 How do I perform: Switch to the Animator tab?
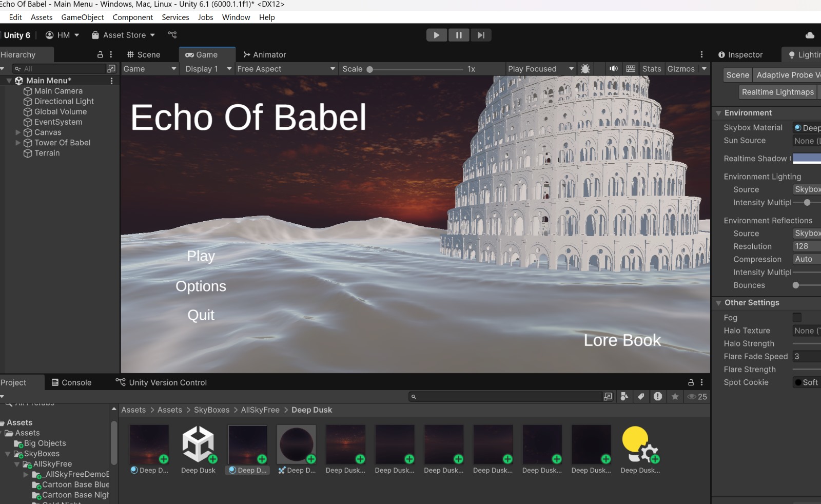pos(265,54)
